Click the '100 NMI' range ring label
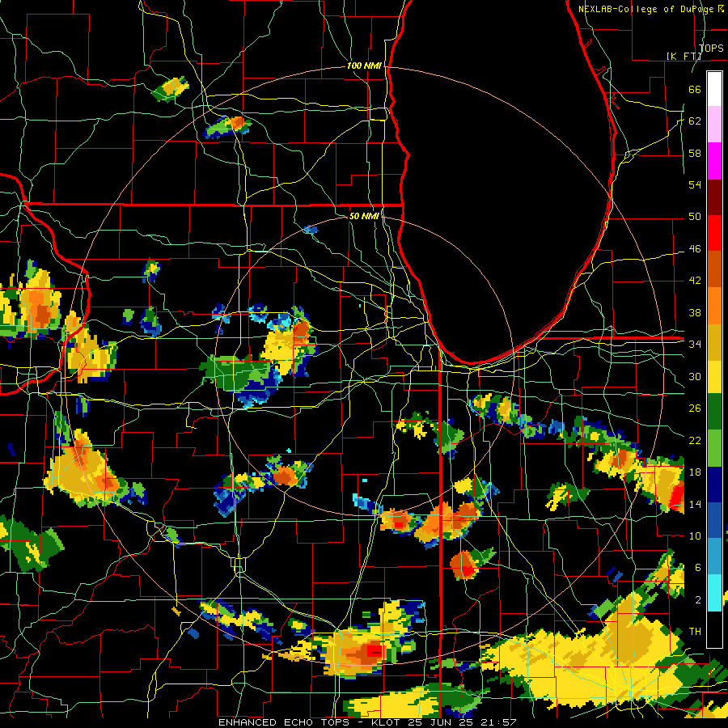728x728 pixels. [x=364, y=66]
